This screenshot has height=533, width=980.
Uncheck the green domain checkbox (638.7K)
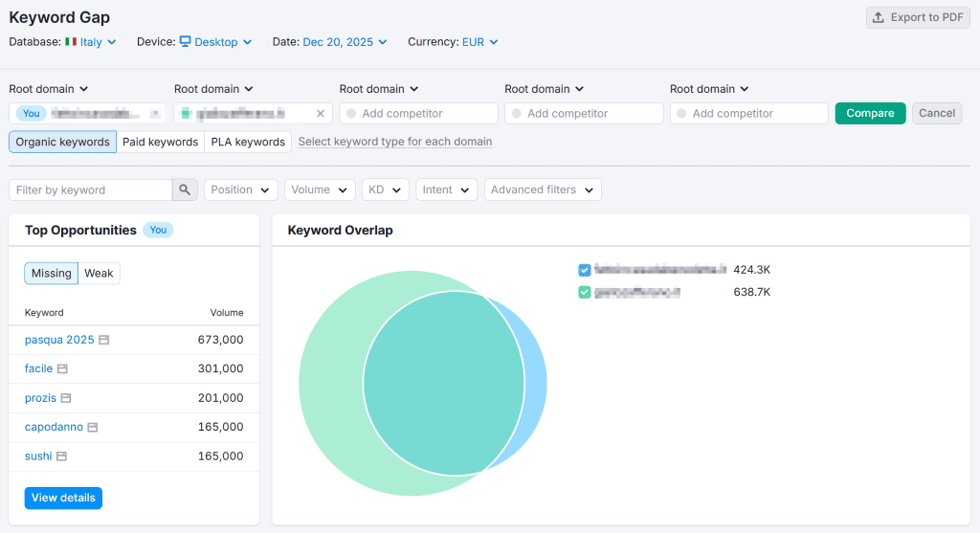click(x=585, y=292)
